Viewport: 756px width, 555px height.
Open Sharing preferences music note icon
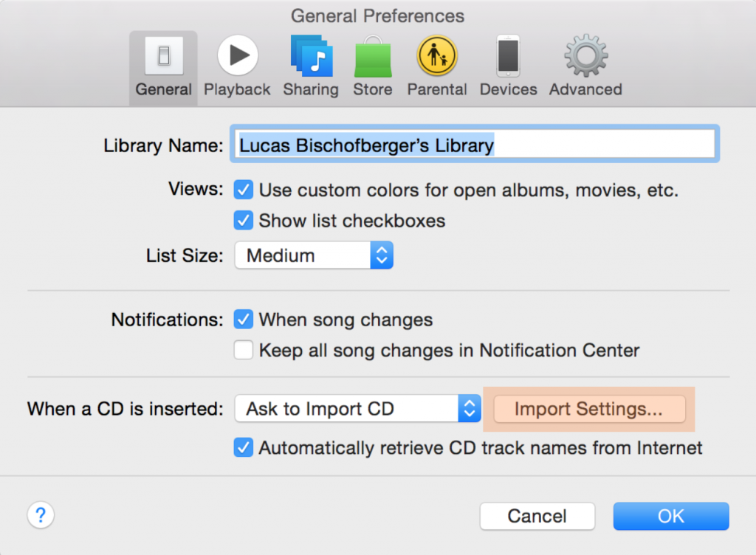pyautogui.click(x=311, y=56)
